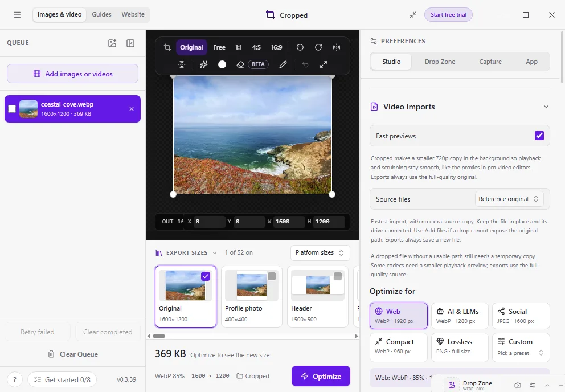565x392 pixels.
Task: Select Social optimize preset
Action: coord(521,316)
